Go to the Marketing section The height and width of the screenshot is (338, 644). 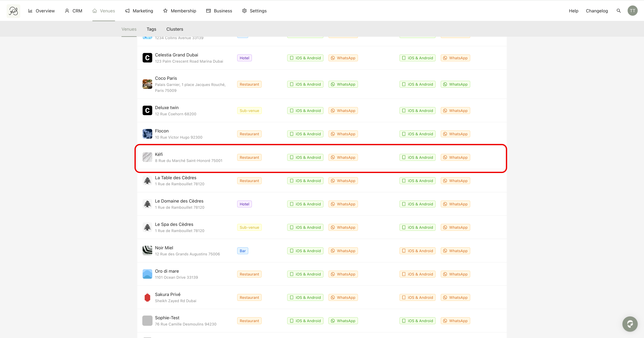tap(139, 11)
